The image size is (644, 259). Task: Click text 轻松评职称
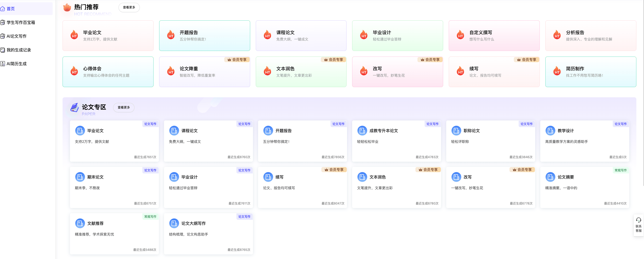460,142
